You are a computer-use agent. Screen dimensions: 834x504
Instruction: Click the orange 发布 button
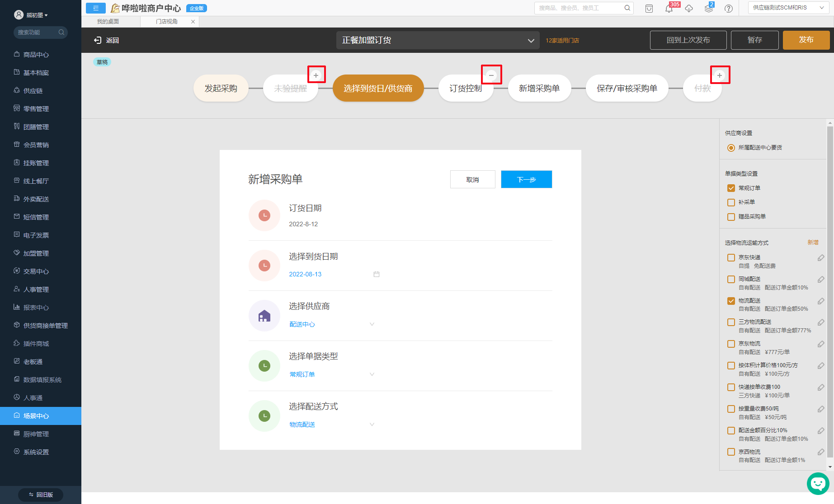(806, 40)
